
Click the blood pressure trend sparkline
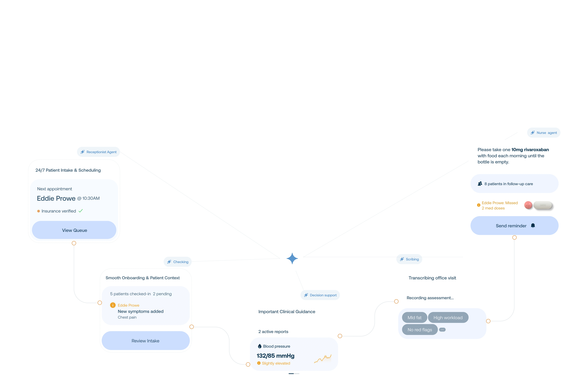click(x=323, y=359)
